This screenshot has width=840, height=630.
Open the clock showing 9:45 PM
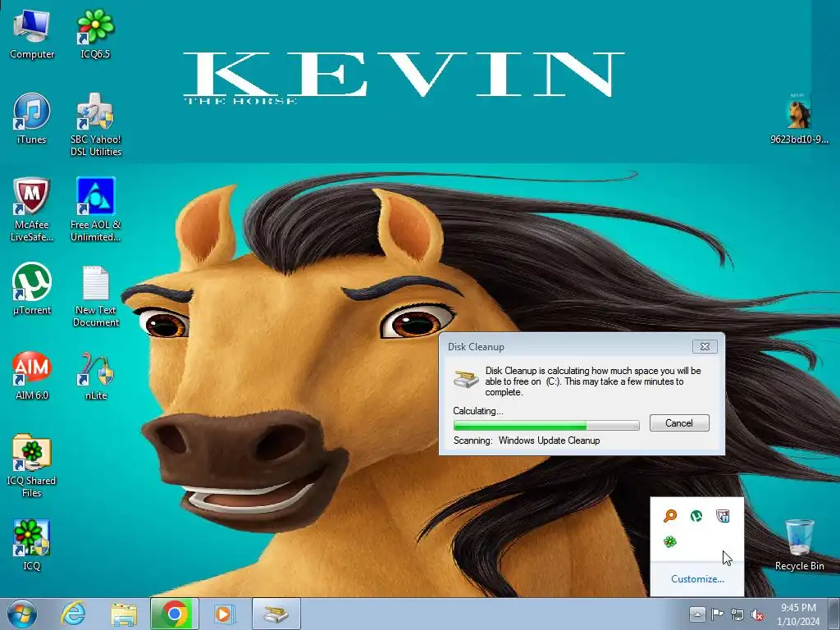(798, 614)
